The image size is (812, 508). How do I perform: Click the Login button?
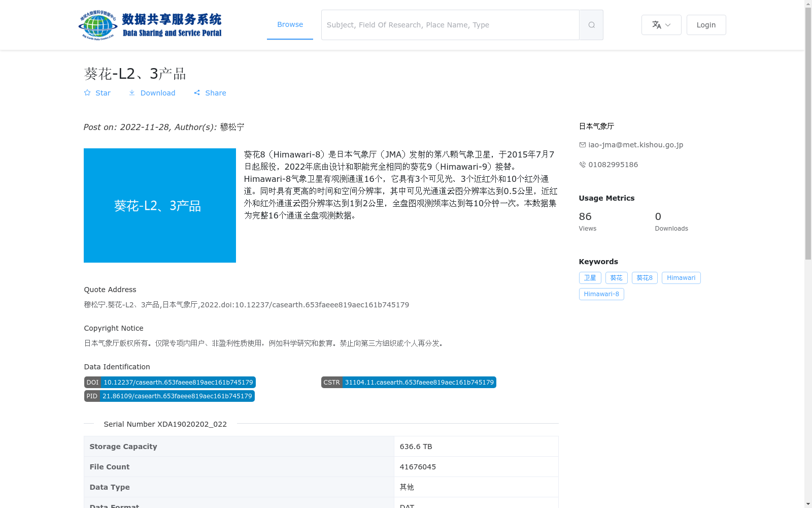[706, 25]
